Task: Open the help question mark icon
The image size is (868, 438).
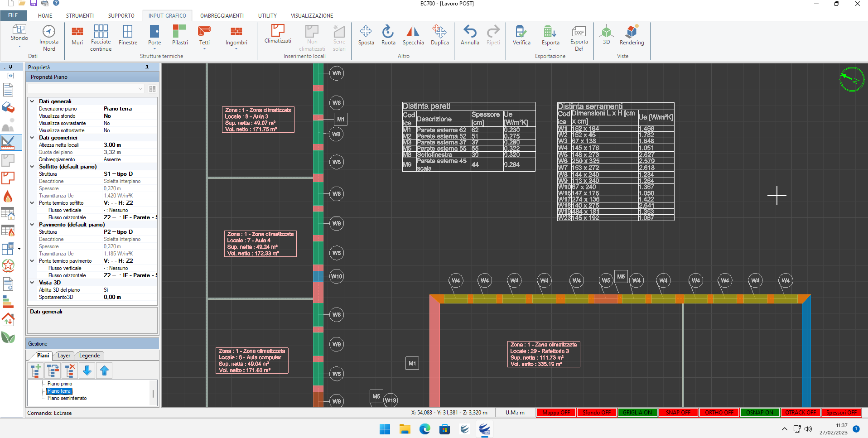Action: click(x=56, y=3)
